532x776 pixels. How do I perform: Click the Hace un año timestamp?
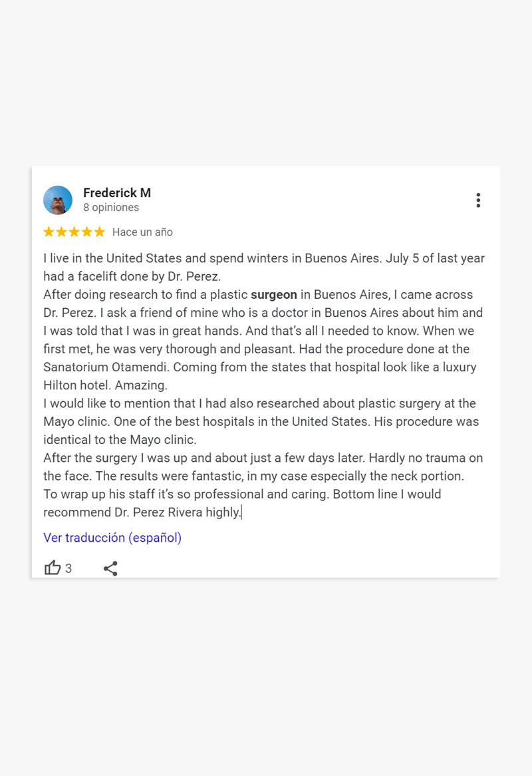click(142, 232)
